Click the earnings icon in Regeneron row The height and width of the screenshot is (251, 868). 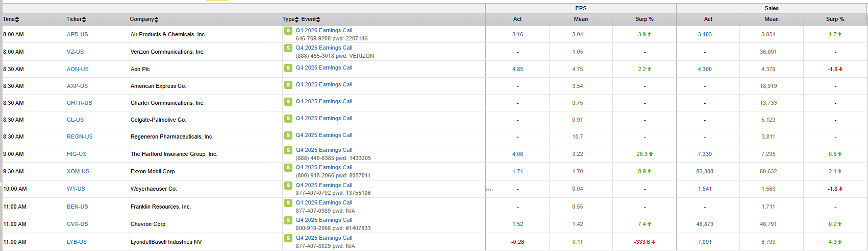pyautogui.click(x=288, y=135)
